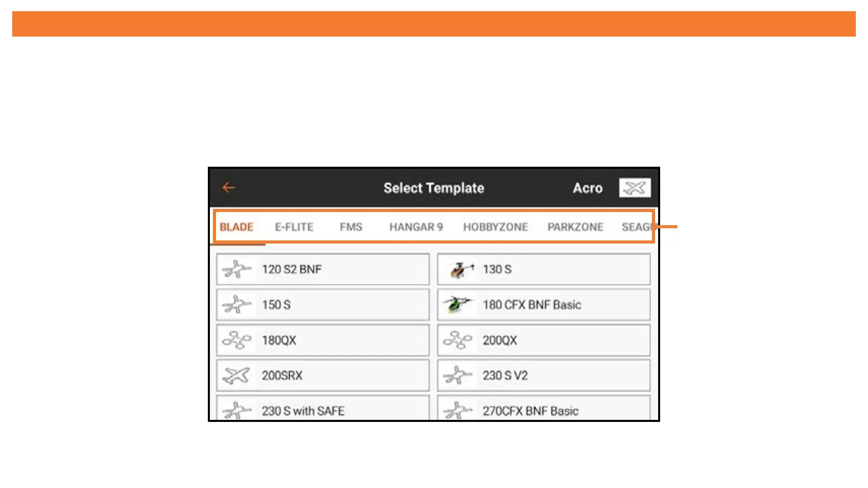This screenshot has width=868, height=488.
Task: Choose the 270CFX BNF Basic template
Action: (544, 408)
